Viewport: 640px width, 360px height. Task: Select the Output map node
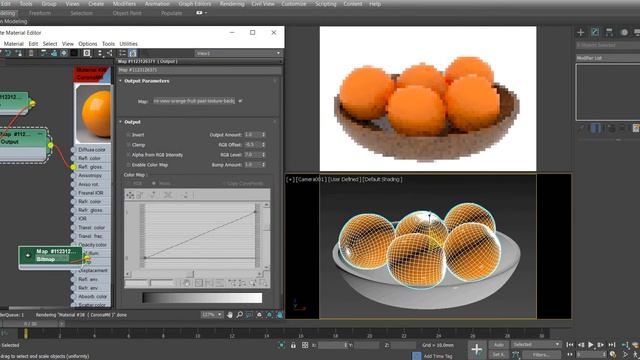[24, 144]
